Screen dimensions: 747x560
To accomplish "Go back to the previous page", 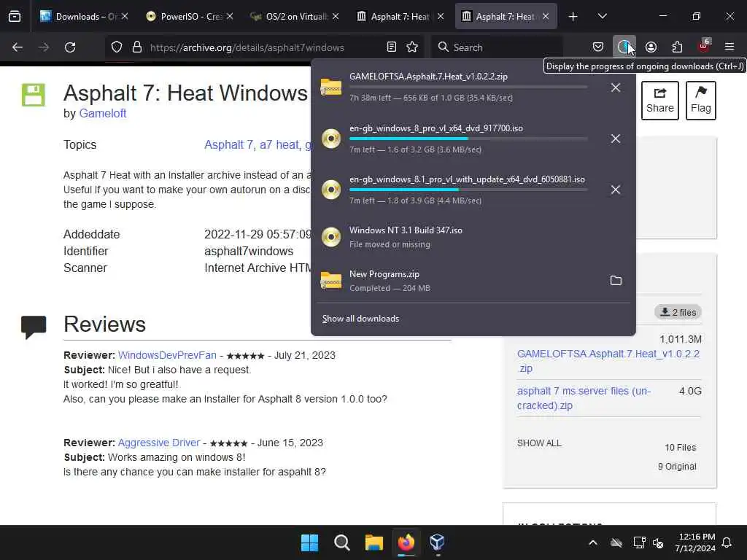I will [18, 47].
